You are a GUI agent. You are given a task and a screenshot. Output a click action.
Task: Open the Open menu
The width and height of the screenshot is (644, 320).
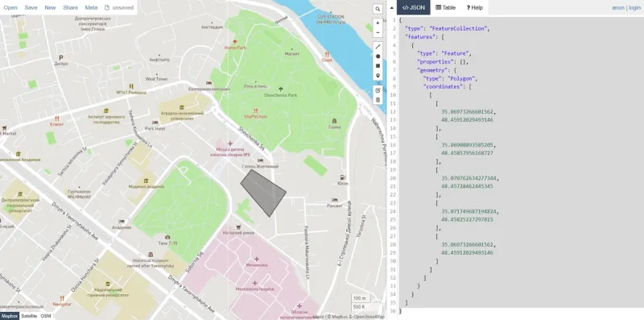[x=10, y=7]
